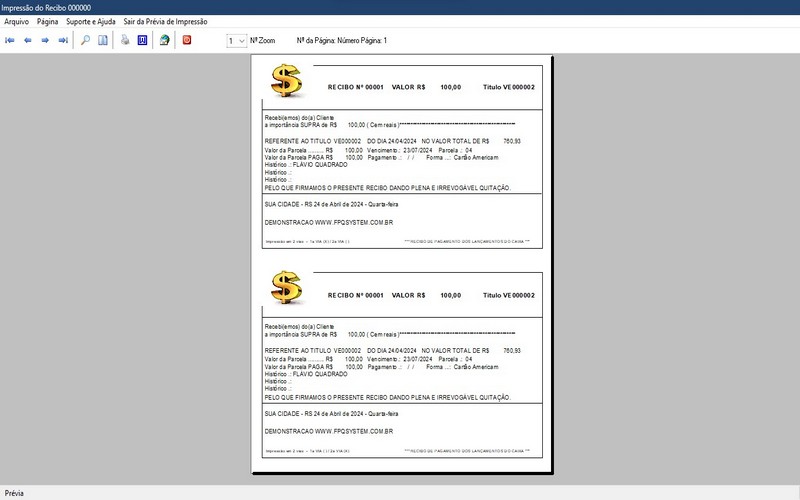Print the receipt using printer icon
This screenshot has height=500, width=800.
click(x=125, y=41)
